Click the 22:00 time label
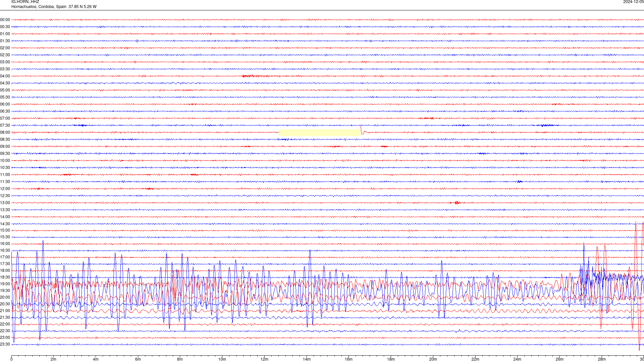This screenshot has height=362, width=644. click(5, 324)
